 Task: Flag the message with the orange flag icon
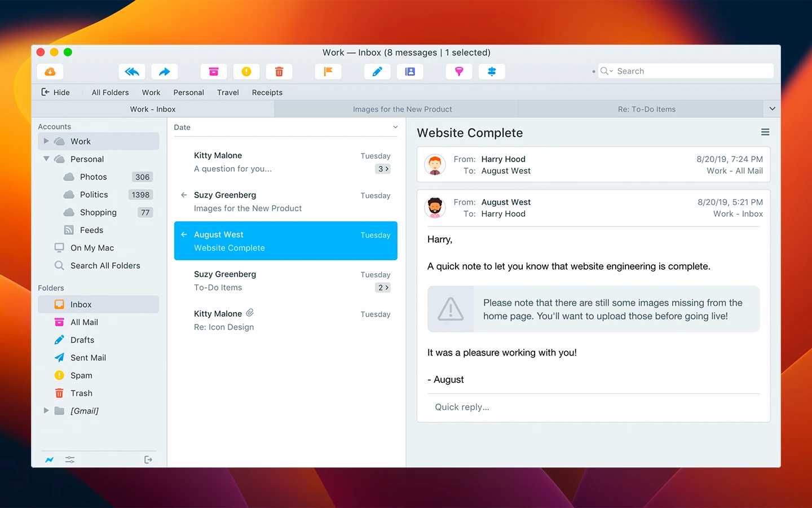click(328, 72)
